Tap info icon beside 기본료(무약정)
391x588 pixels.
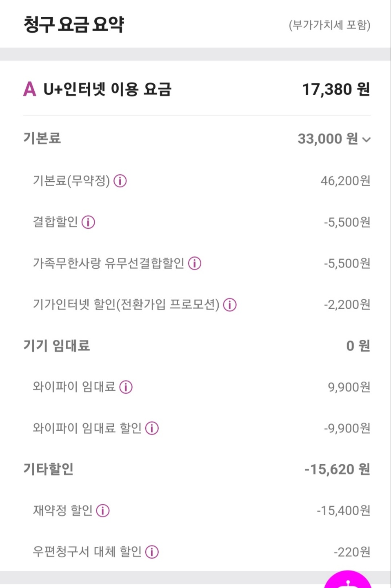120,180
